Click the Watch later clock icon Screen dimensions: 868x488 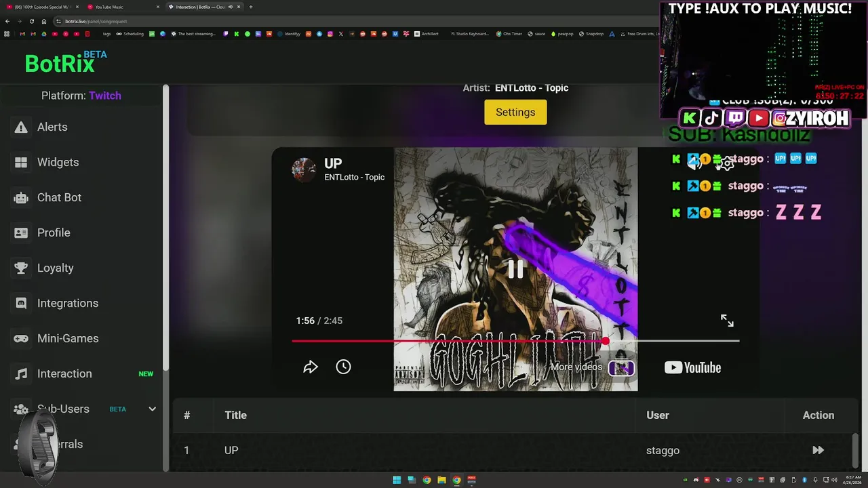pos(343,367)
